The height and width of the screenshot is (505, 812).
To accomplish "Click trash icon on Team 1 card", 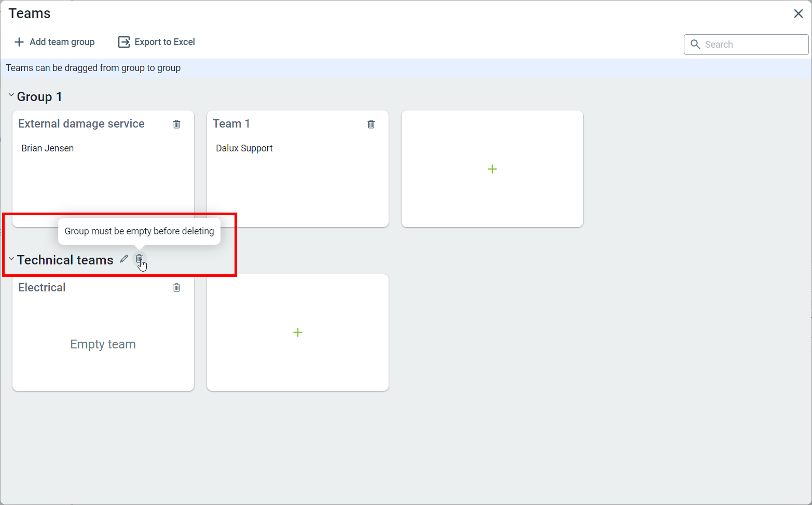I will pyautogui.click(x=371, y=124).
